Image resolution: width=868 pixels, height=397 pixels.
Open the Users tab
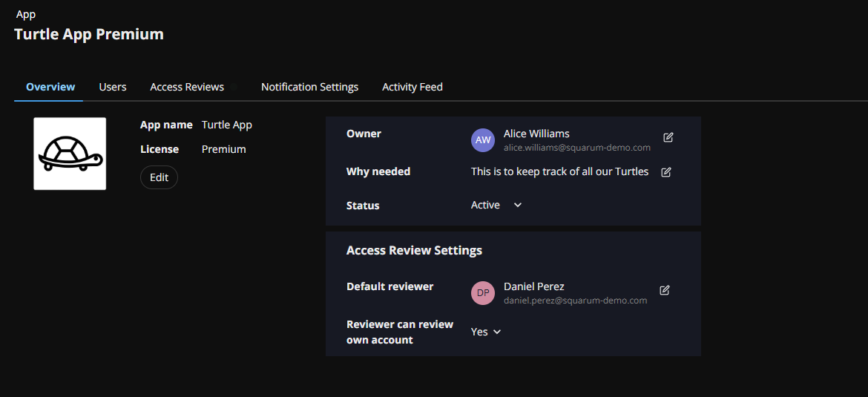click(x=113, y=87)
